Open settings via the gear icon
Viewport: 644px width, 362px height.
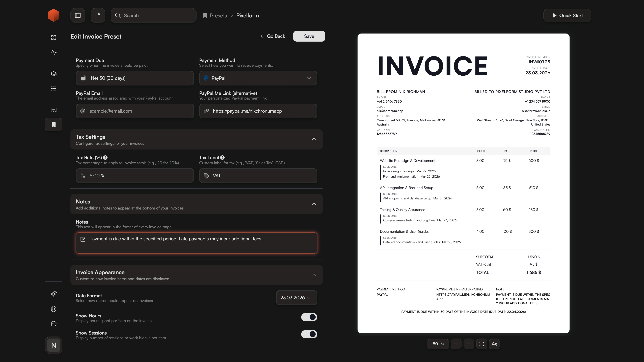(x=53, y=309)
